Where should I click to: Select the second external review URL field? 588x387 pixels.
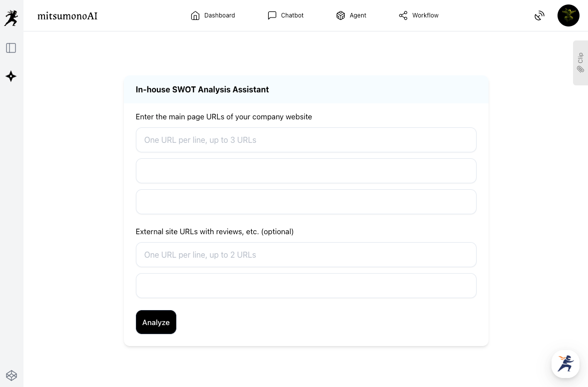306,286
